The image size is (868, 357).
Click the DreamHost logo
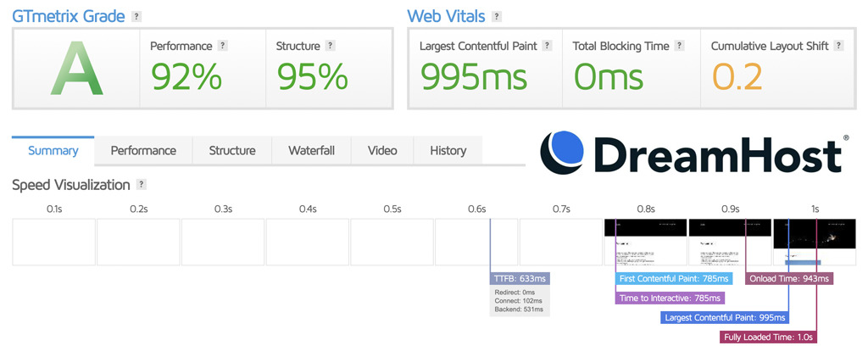coord(695,152)
